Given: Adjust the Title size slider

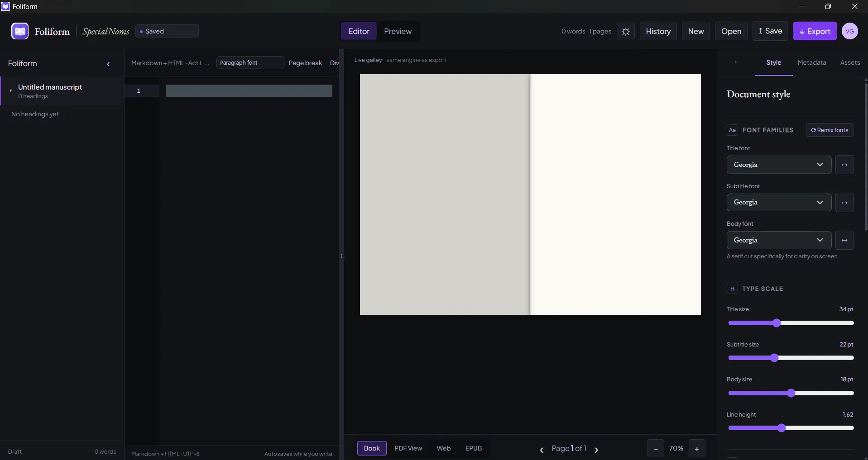Looking at the screenshot, I should click(791, 323).
